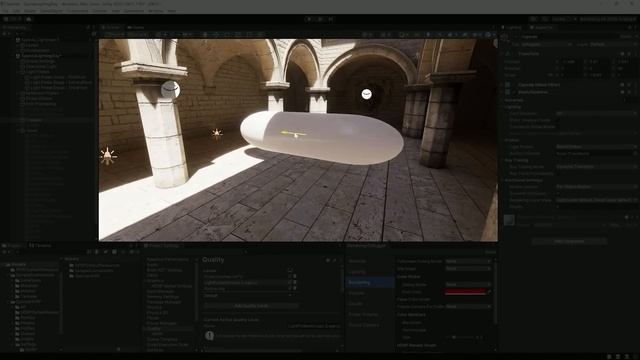Image resolution: width=640 pixels, height=360 pixels.
Task: Click the Capsule Mesh Filter component icon
Action: [x=508, y=85]
